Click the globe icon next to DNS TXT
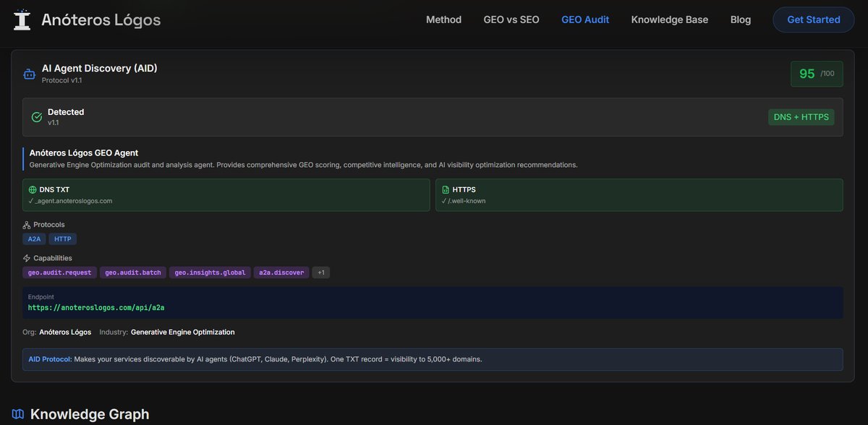The height and width of the screenshot is (425, 868). click(x=33, y=189)
